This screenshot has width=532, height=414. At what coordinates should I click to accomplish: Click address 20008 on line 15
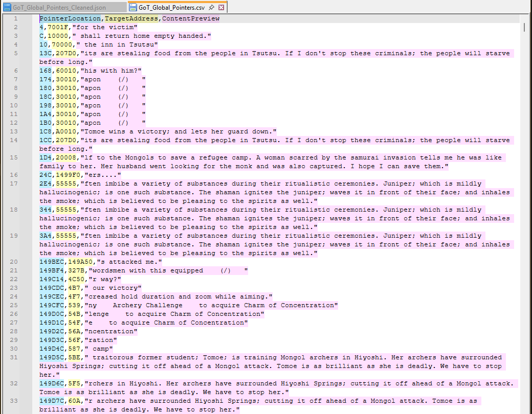click(x=66, y=157)
